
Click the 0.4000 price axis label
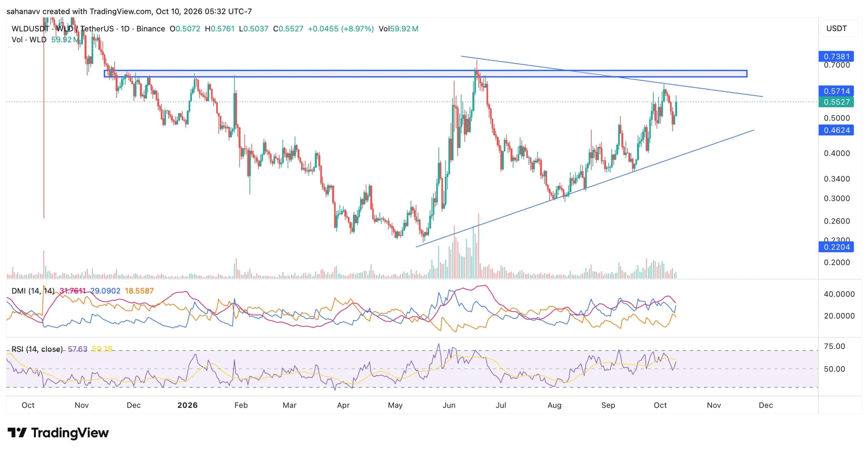pyautogui.click(x=837, y=153)
